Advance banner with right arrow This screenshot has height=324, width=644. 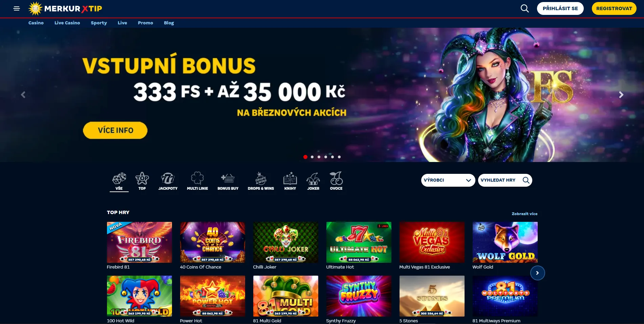click(621, 95)
